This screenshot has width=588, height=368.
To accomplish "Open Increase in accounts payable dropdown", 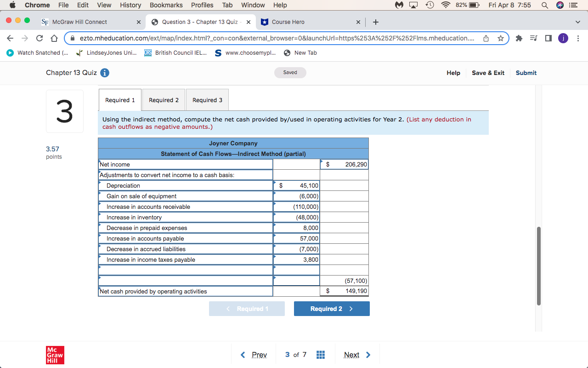I will [186, 238].
